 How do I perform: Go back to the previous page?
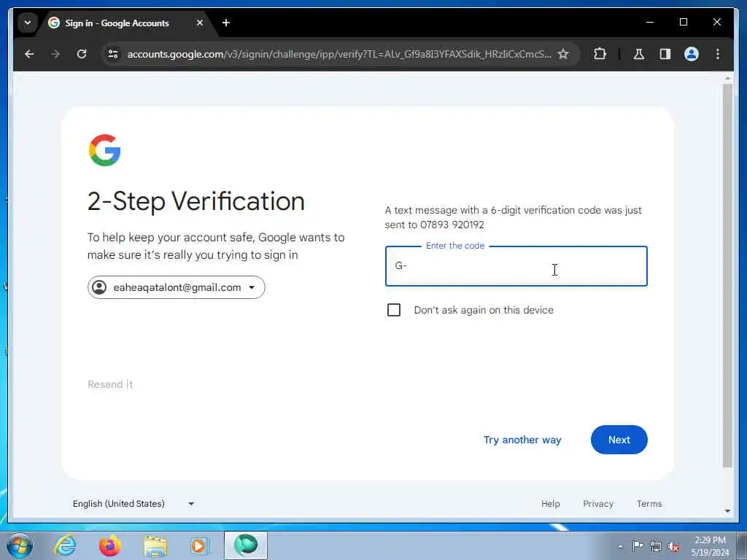29,54
